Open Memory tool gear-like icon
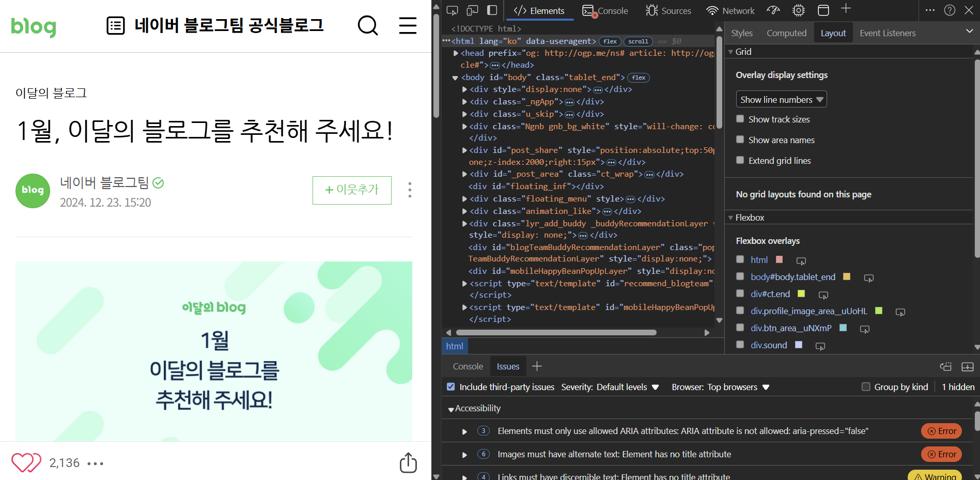 pyautogui.click(x=799, y=10)
